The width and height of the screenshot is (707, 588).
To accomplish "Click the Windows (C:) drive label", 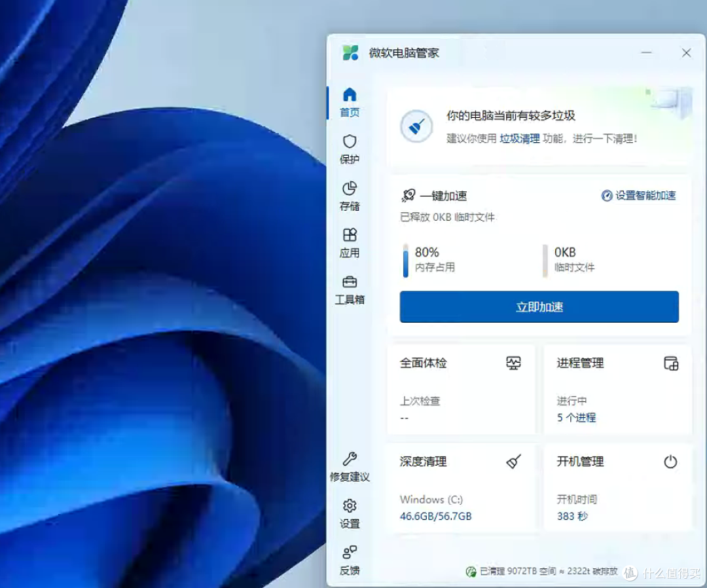I will (431, 500).
